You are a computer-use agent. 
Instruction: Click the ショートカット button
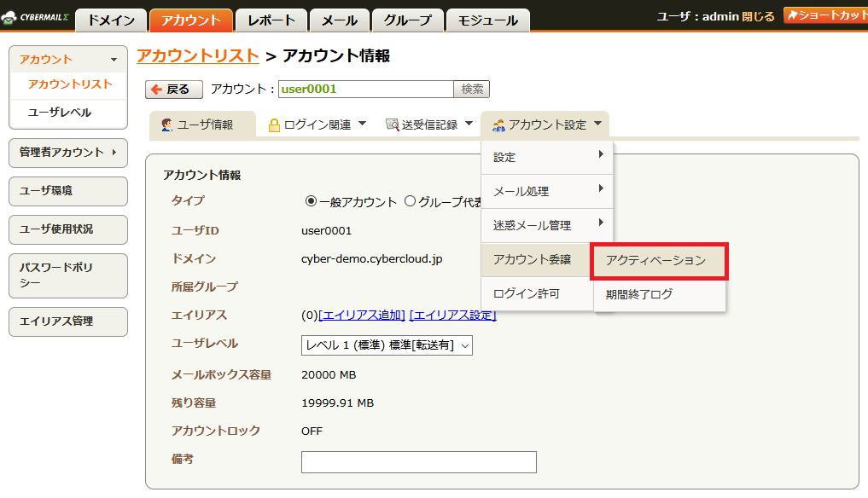tap(826, 15)
